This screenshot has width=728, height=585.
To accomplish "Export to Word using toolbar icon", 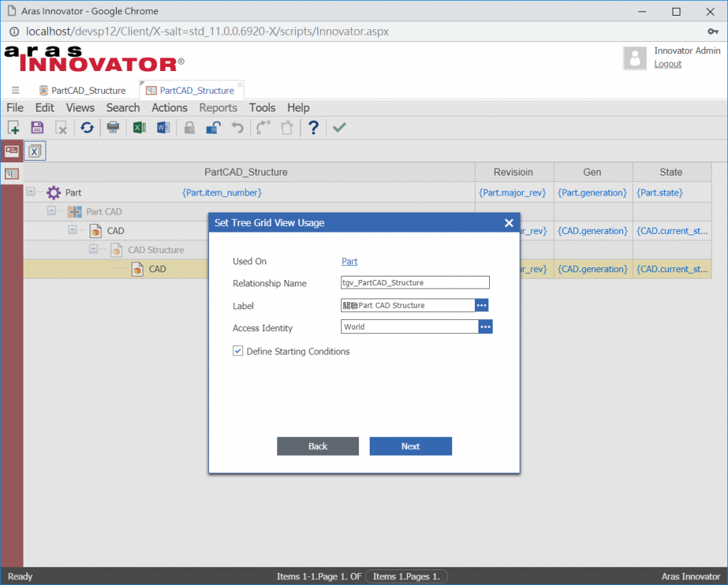I will 164,127.
